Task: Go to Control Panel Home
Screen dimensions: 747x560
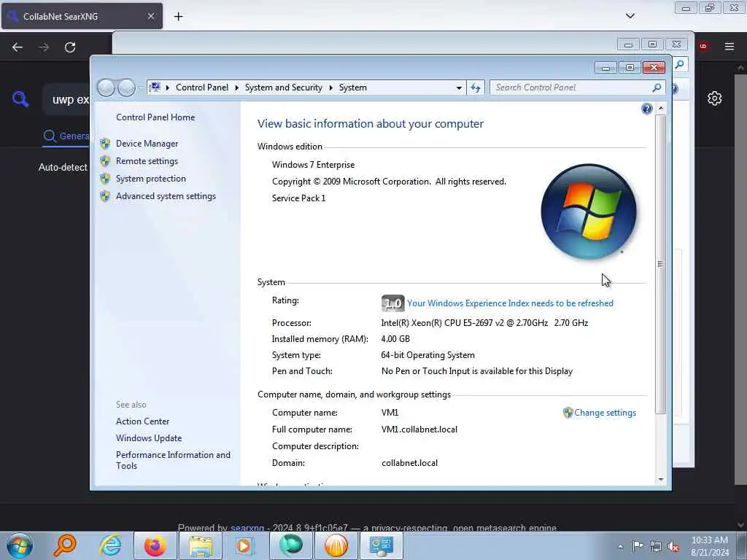Action: tap(155, 117)
